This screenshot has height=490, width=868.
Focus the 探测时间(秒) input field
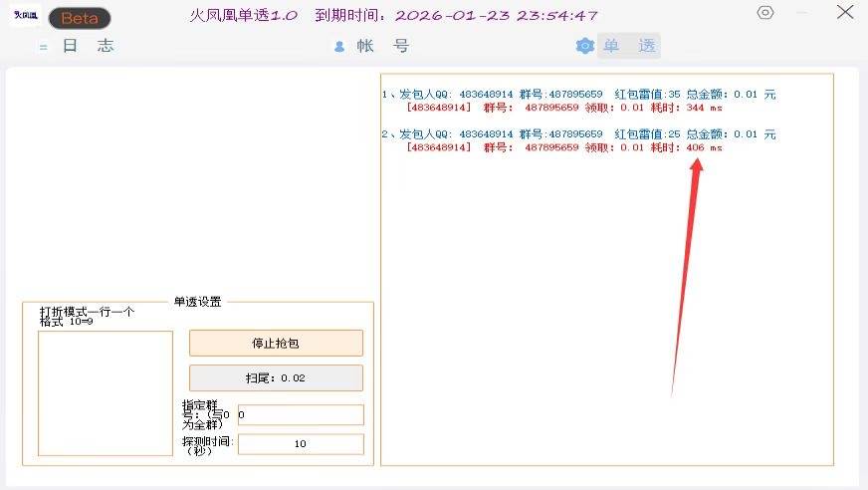301,444
